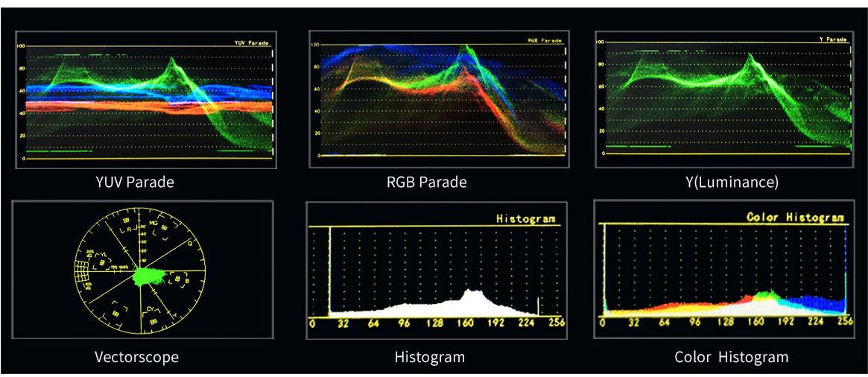Image resolution: width=868 pixels, height=377 pixels.
Task: Click the "B" target on the vectorscope
Action: (180, 279)
